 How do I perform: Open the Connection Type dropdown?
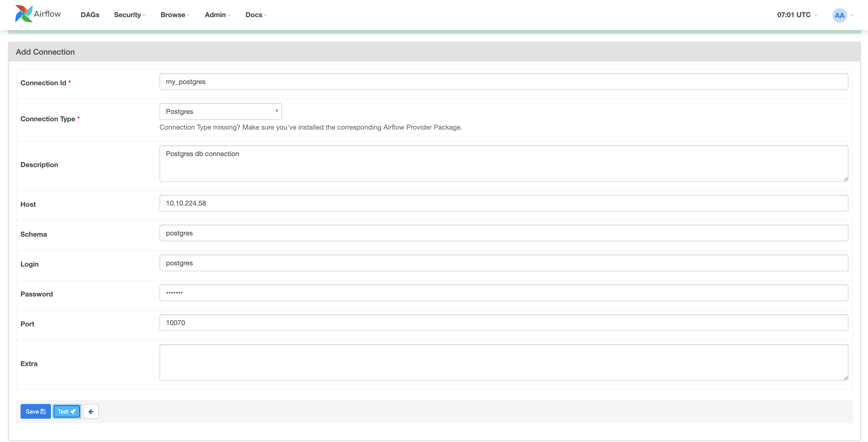[220, 111]
